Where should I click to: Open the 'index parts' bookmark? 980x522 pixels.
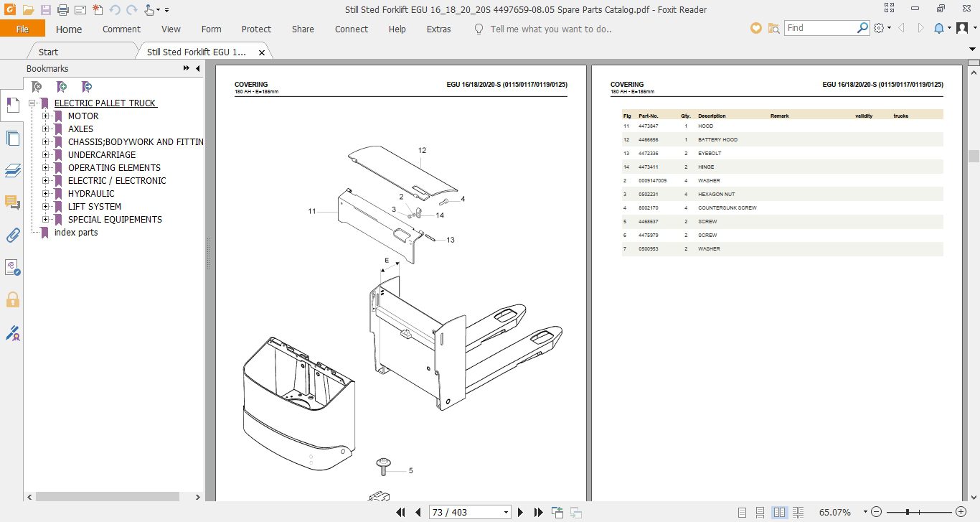pyautogui.click(x=76, y=233)
